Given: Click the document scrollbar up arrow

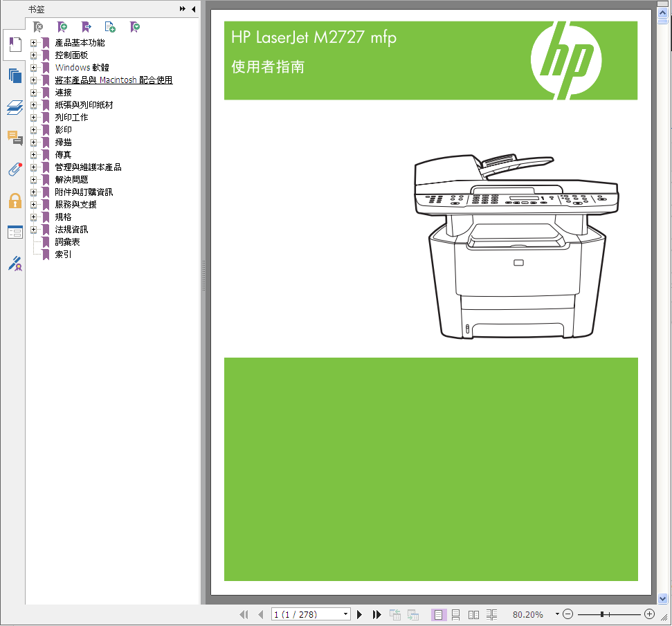Looking at the screenshot, I should click(x=662, y=13).
